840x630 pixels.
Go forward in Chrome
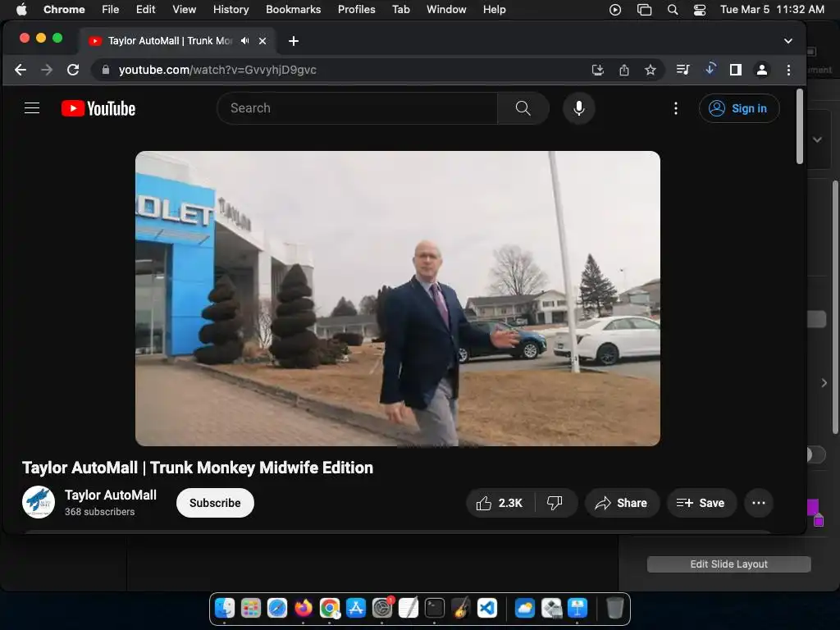47,70
